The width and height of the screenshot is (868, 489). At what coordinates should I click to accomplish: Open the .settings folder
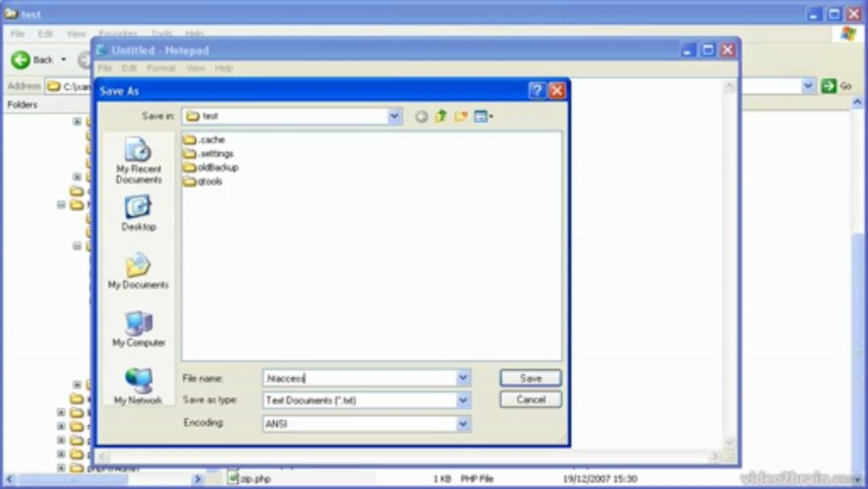(x=208, y=153)
